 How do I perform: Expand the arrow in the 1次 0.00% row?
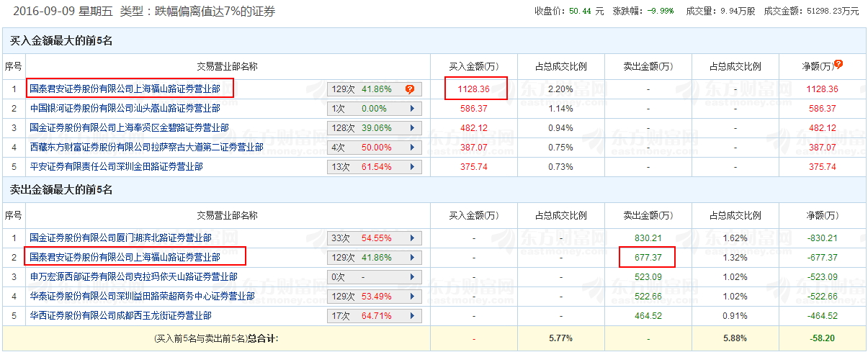[x=412, y=109]
